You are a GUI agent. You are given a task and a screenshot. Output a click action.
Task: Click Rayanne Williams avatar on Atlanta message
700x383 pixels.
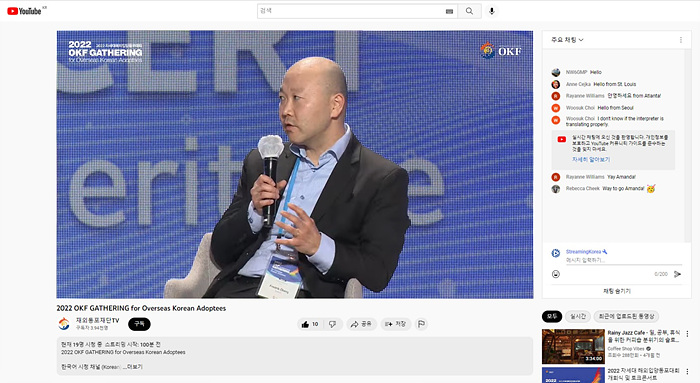[x=556, y=96]
